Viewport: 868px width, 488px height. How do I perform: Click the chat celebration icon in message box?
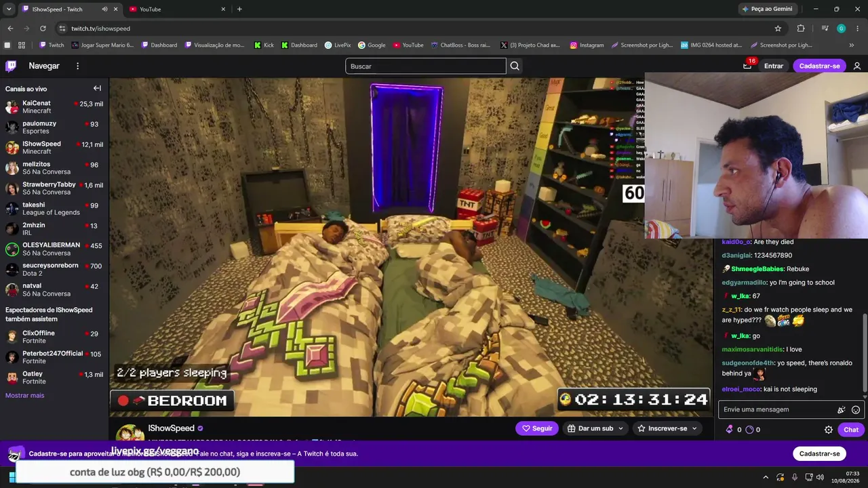842,409
